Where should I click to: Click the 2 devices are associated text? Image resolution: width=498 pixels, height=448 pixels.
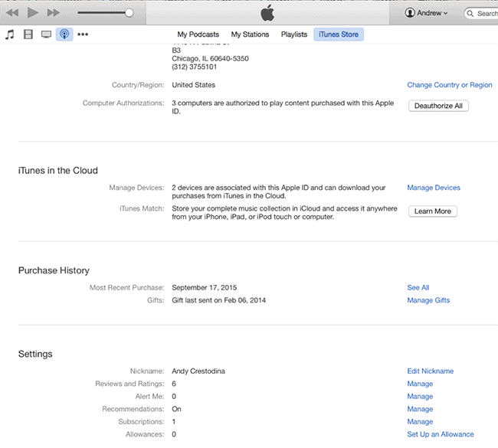(x=279, y=191)
